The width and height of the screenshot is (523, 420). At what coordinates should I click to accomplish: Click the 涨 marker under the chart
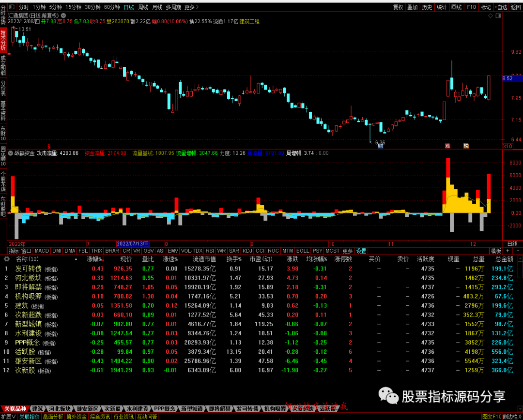pos(447,146)
